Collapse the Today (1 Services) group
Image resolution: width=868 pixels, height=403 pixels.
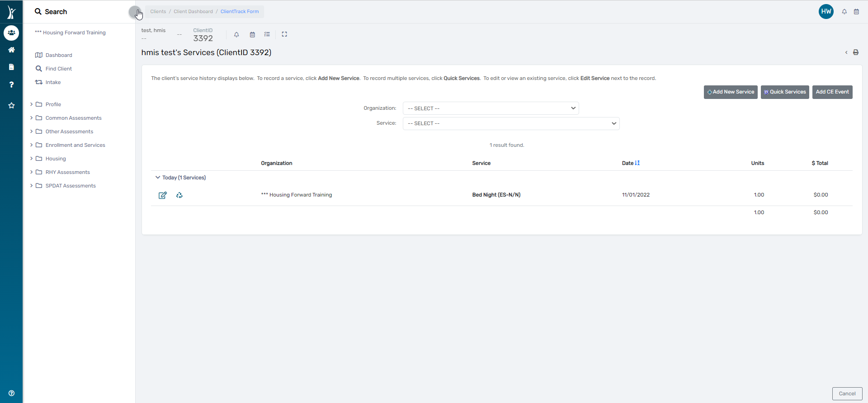[158, 178]
